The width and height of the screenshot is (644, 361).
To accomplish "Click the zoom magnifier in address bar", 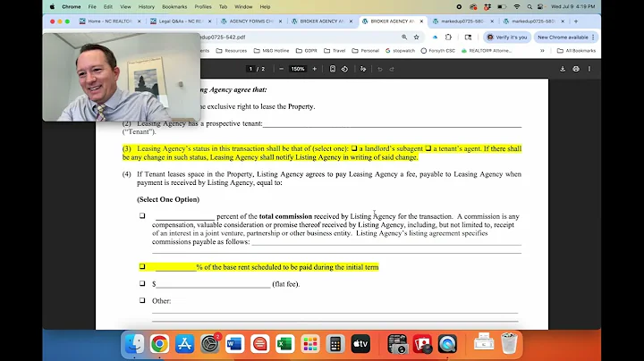I will pos(404,37).
